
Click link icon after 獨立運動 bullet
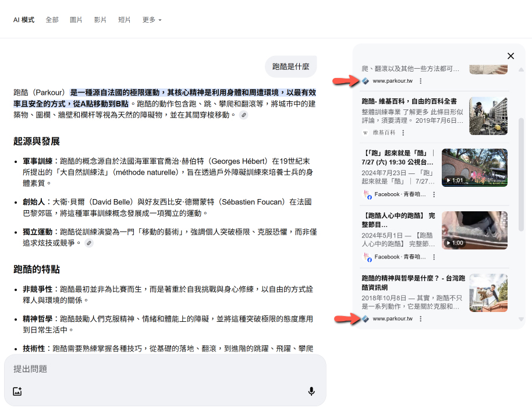89,243
